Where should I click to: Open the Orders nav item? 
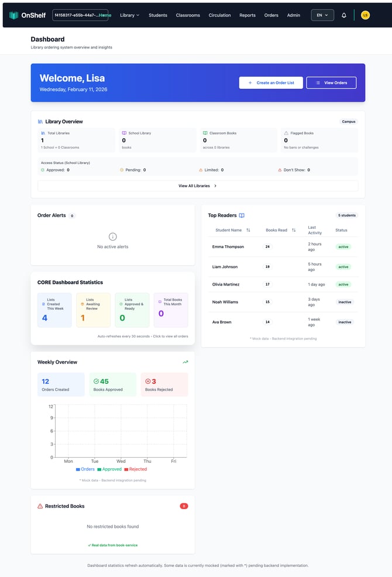tap(271, 15)
